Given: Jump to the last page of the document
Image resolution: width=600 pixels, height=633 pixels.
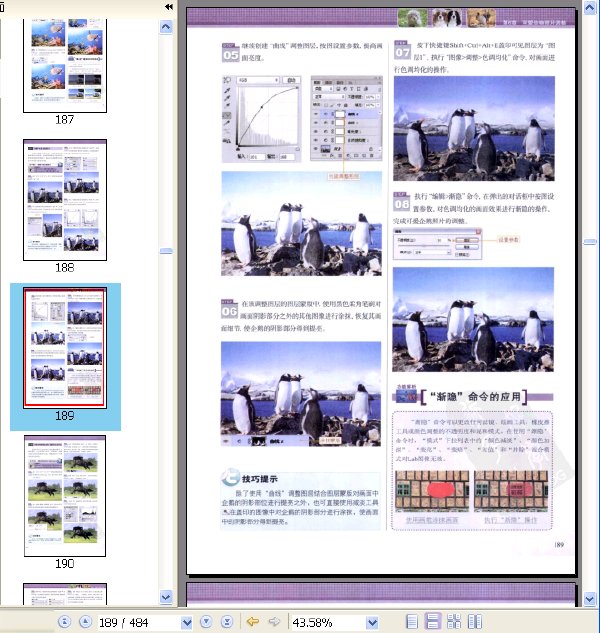Looking at the screenshot, I should (227, 622).
